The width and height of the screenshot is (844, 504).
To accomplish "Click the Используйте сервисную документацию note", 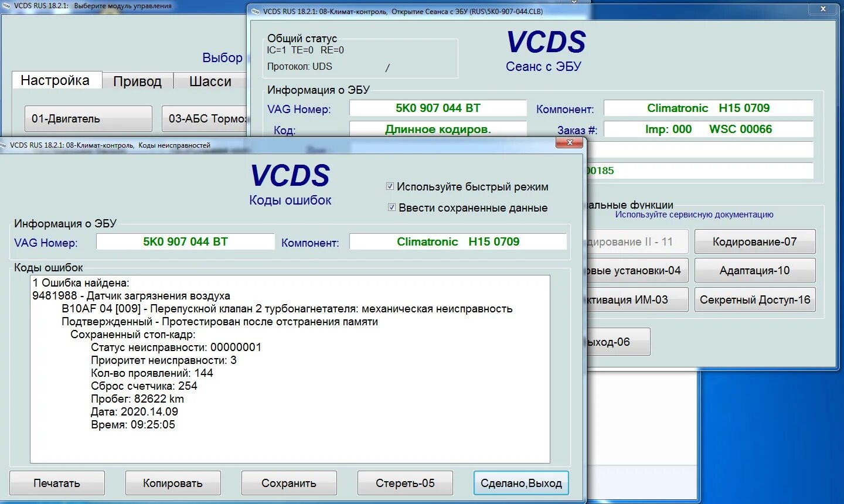I will click(x=694, y=214).
